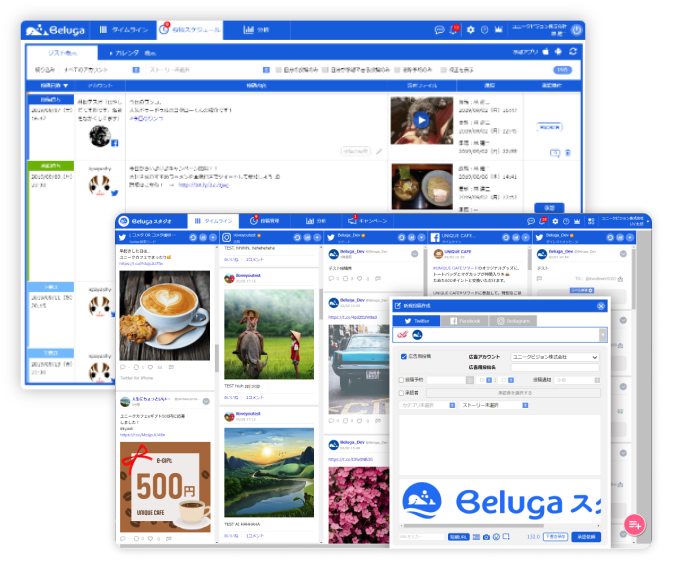Close the new post dialog
Image resolution: width=673 pixels, height=570 pixels.
pyautogui.click(x=601, y=306)
